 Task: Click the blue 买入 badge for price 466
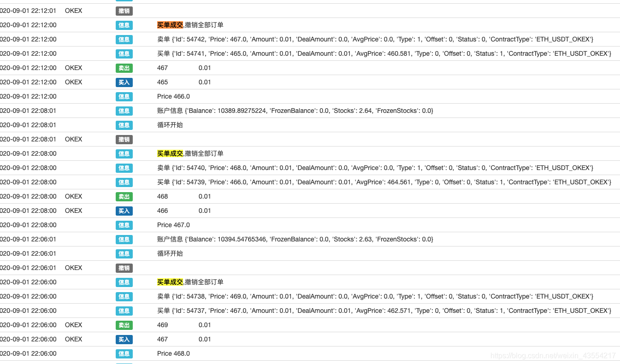click(124, 211)
